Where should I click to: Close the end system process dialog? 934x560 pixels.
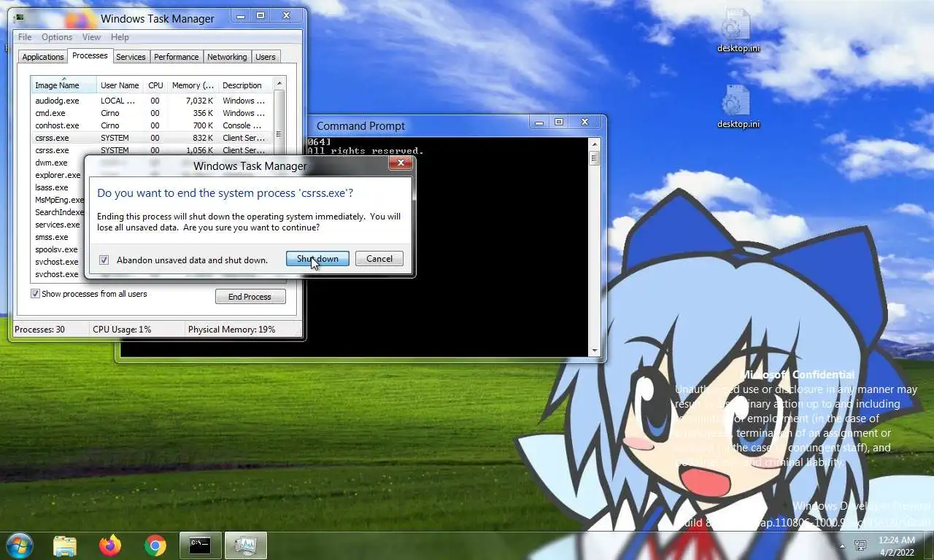(400, 163)
